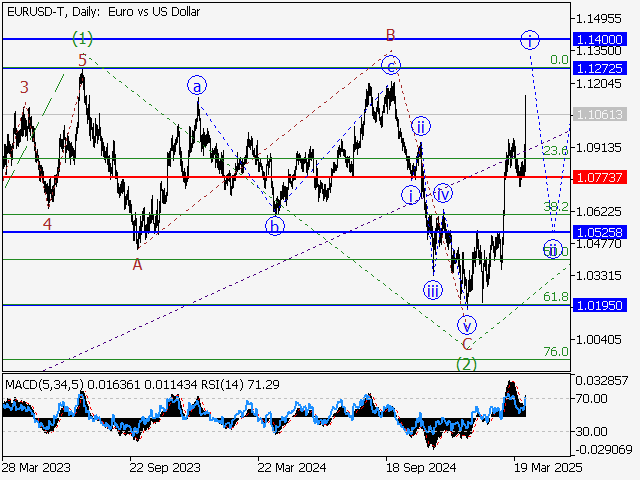Click the red 1.07737 price level tag
Screen dimensions: 640x480
600,176
